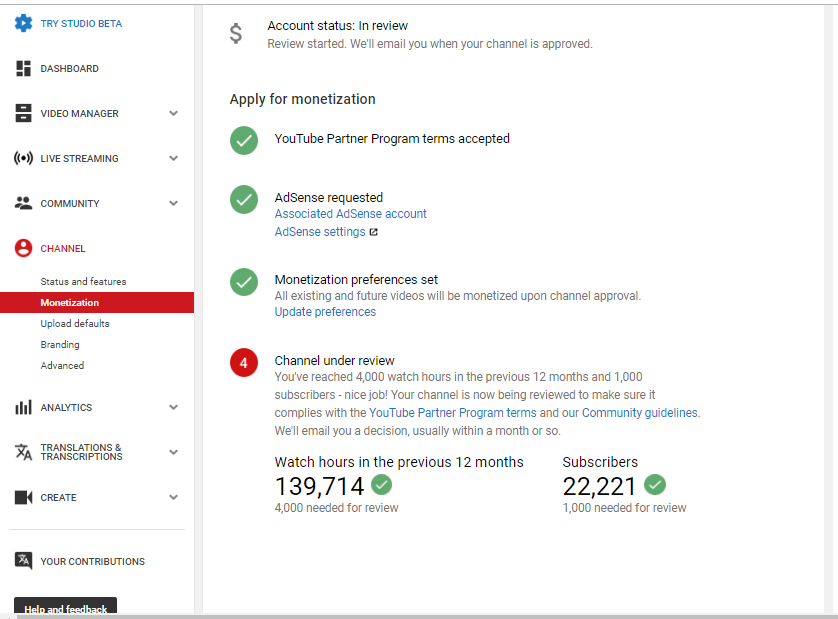Viewport: 838px width, 619px height.
Task: Expand Translations & Transcriptions chevron
Action: coord(173,452)
